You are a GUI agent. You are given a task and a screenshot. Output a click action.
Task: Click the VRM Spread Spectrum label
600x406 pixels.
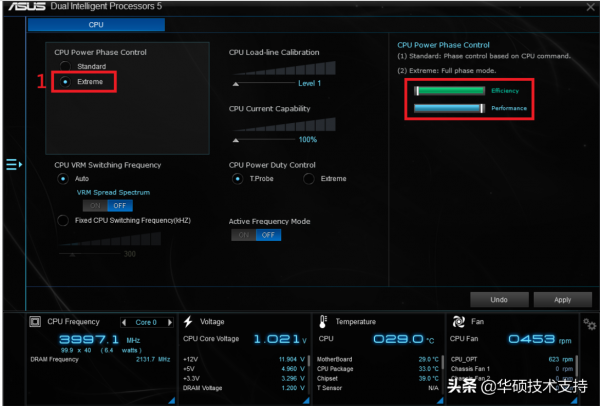click(x=113, y=192)
